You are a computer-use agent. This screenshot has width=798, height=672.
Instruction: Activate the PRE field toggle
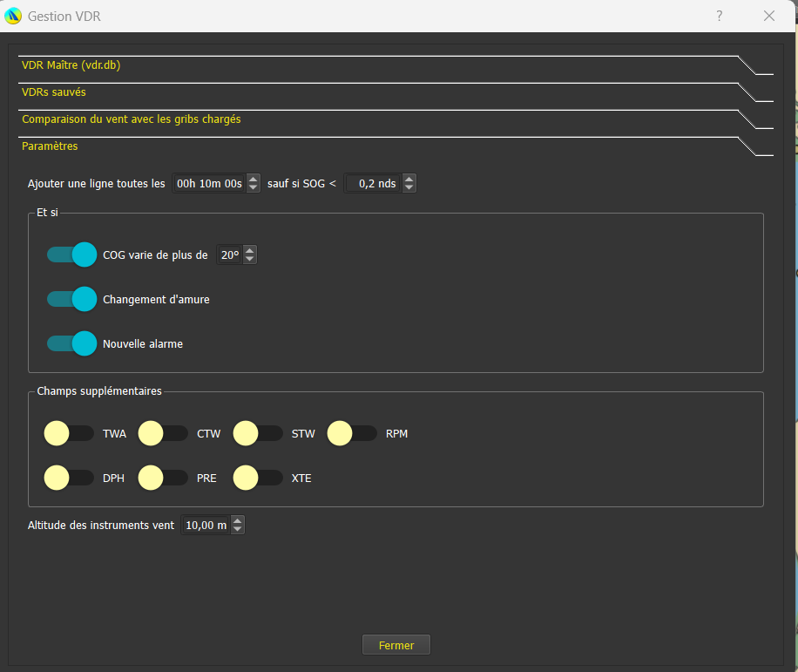tap(163, 478)
